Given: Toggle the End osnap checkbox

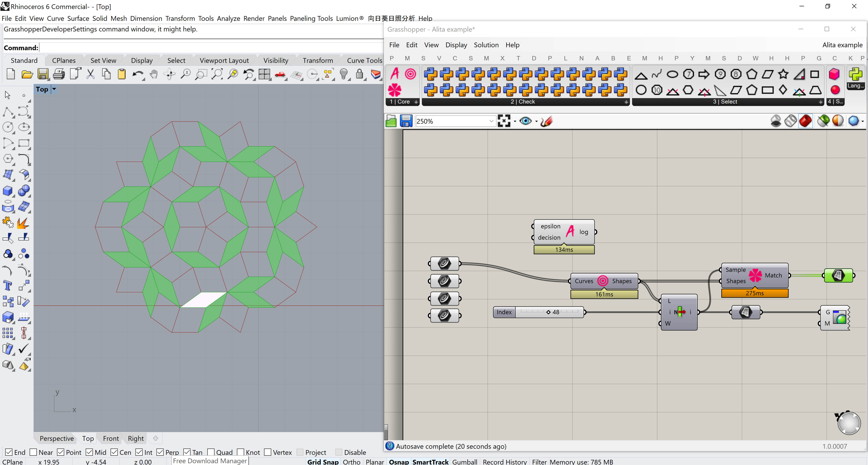Looking at the screenshot, I should (x=9, y=452).
